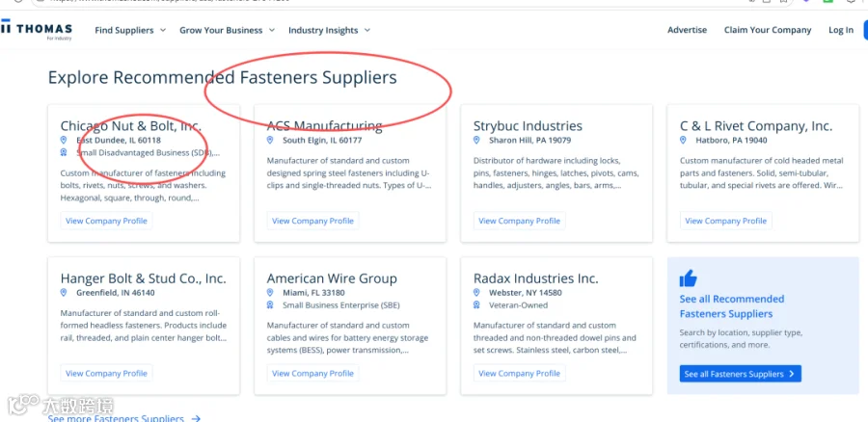Click the Small Disadvantaged Business badge icon
This screenshot has width=868, height=422.
pyautogui.click(x=64, y=152)
